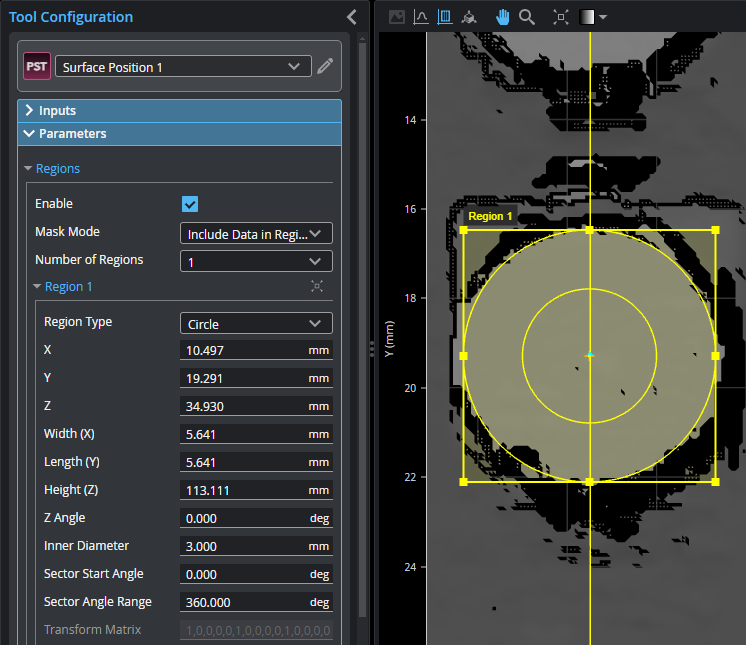Uncheck the Regions Enable checkbox
The width and height of the screenshot is (746, 645).
tap(190, 204)
